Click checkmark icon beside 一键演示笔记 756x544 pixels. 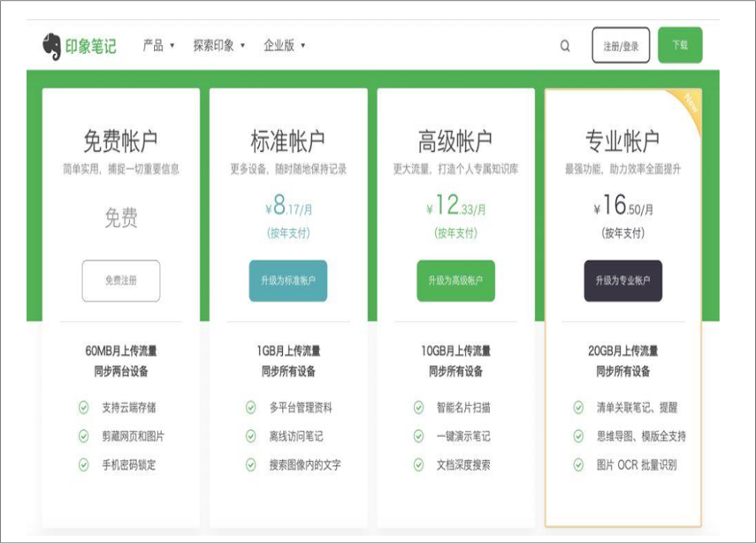click(418, 436)
